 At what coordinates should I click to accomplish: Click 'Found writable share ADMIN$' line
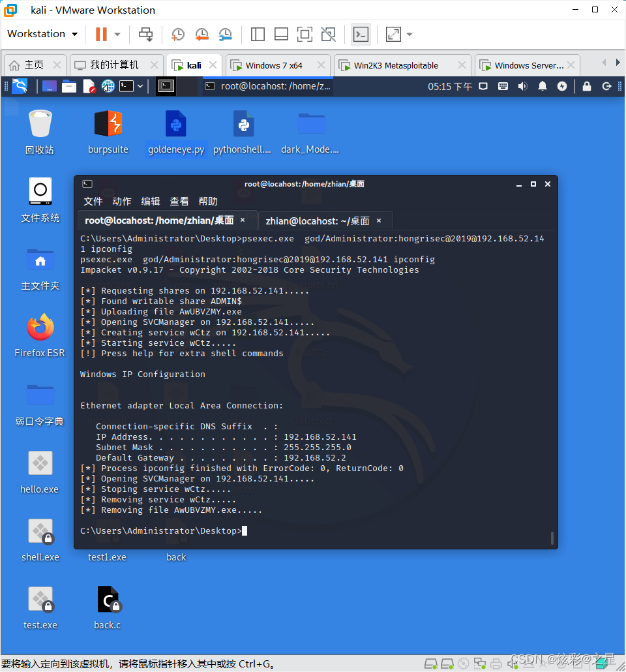tap(161, 301)
